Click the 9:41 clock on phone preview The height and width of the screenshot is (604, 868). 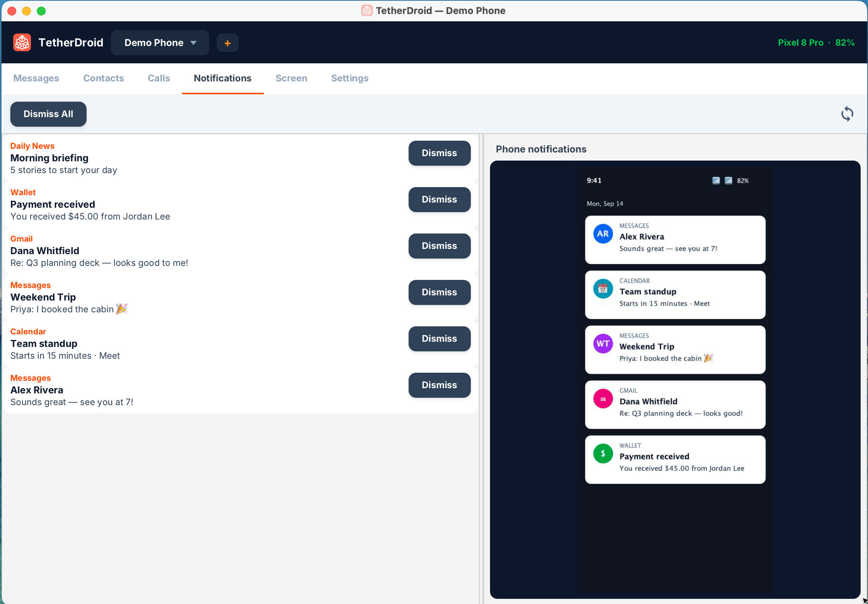594,181
